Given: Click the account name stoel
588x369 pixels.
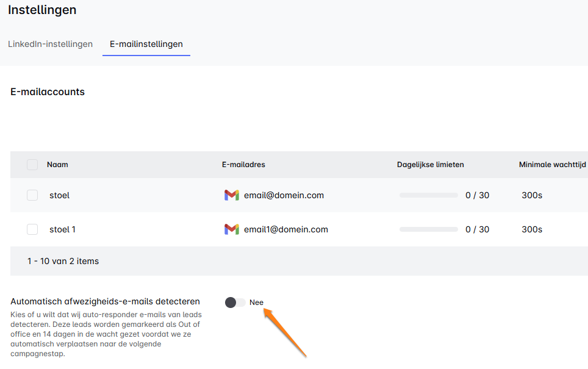Looking at the screenshot, I should (x=59, y=195).
